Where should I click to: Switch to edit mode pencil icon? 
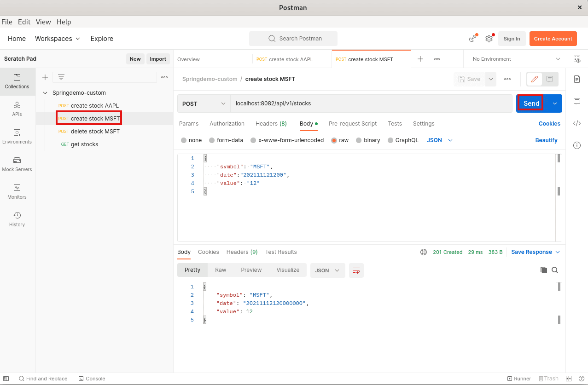535,79
